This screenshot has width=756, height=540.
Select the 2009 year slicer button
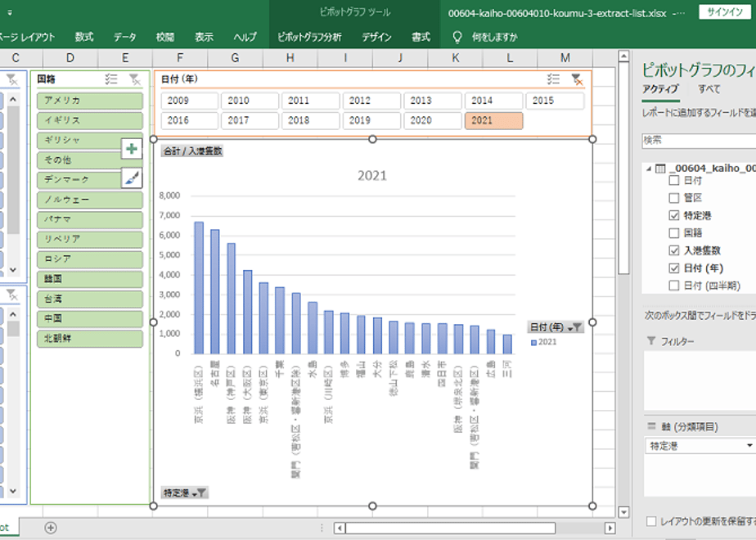click(x=190, y=101)
